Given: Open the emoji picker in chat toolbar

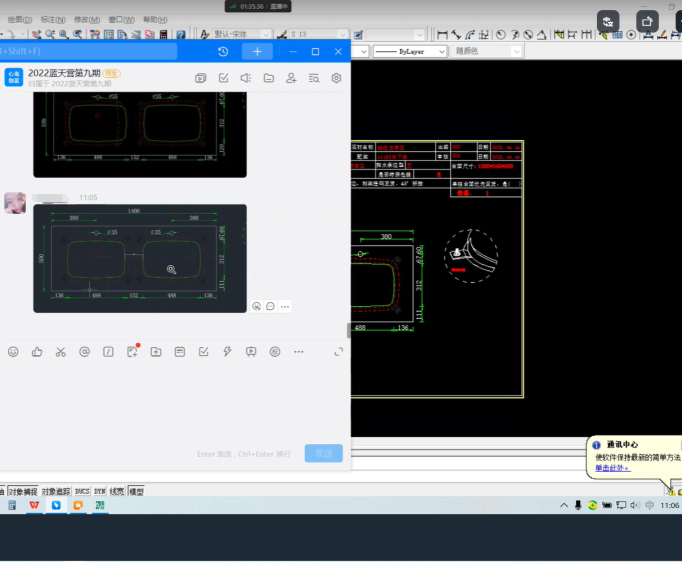Looking at the screenshot, I should [13, 352].
